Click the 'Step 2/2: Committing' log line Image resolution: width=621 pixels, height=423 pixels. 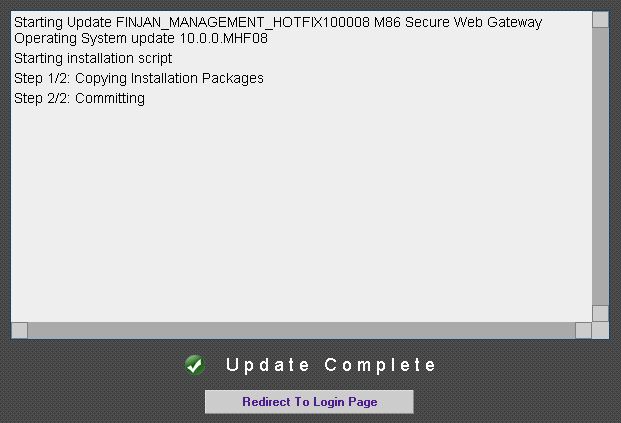(x=79, y=98)
